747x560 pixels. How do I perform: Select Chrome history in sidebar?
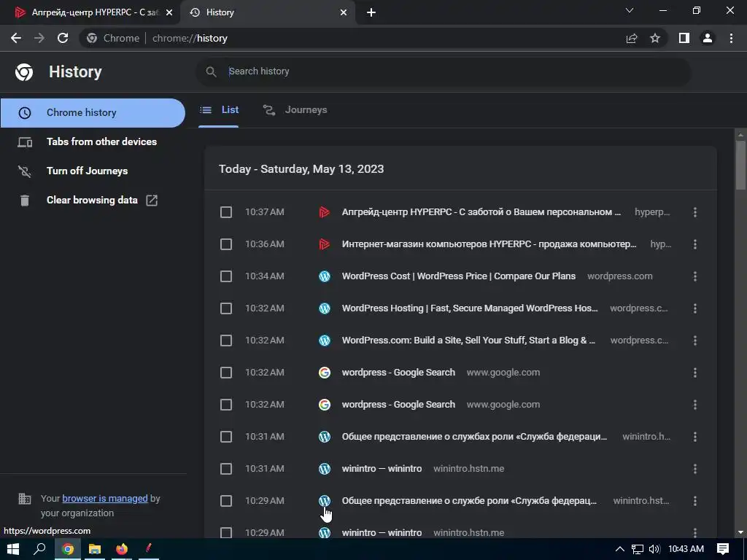point(93,113)
